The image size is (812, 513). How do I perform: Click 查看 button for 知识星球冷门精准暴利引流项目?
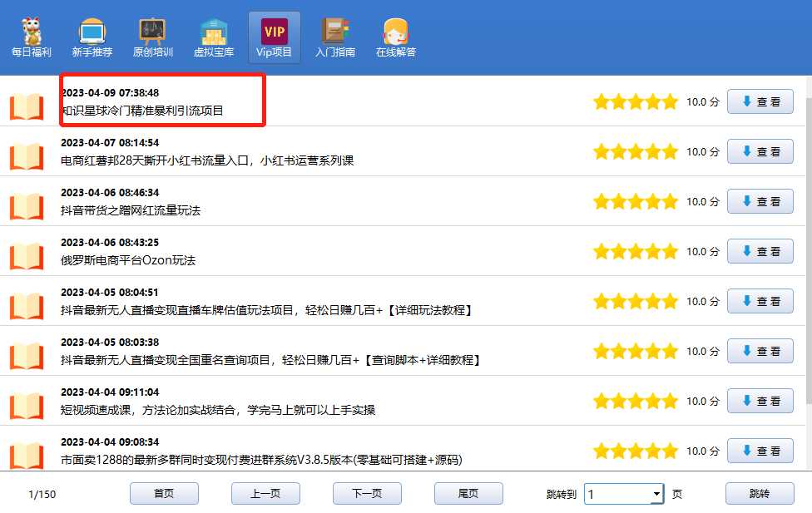tap(760, 101)
